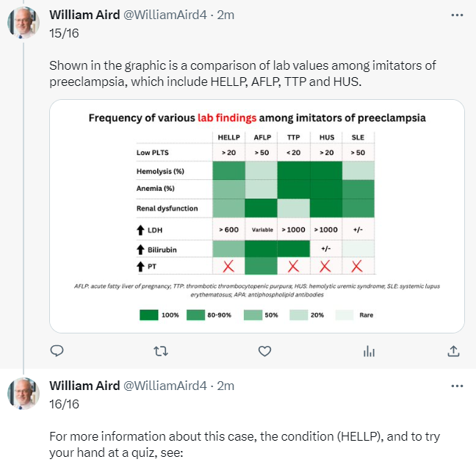476x462 pixels.
Task: Click the 2m timestamp on second tweet
Action: click(226, 386)
